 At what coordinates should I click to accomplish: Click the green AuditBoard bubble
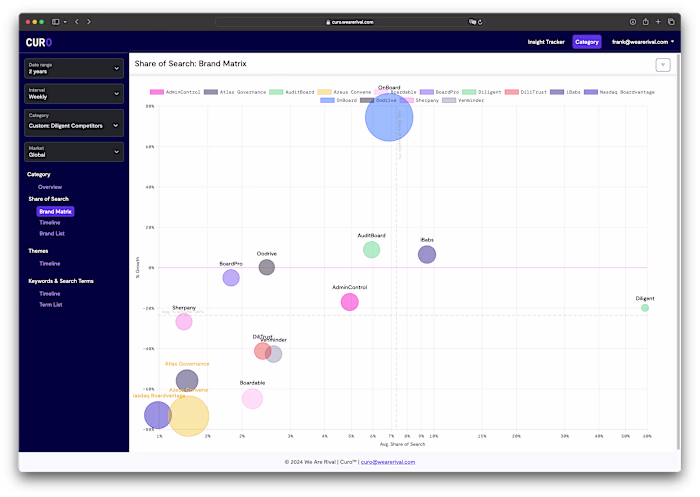tap(371, 250)
